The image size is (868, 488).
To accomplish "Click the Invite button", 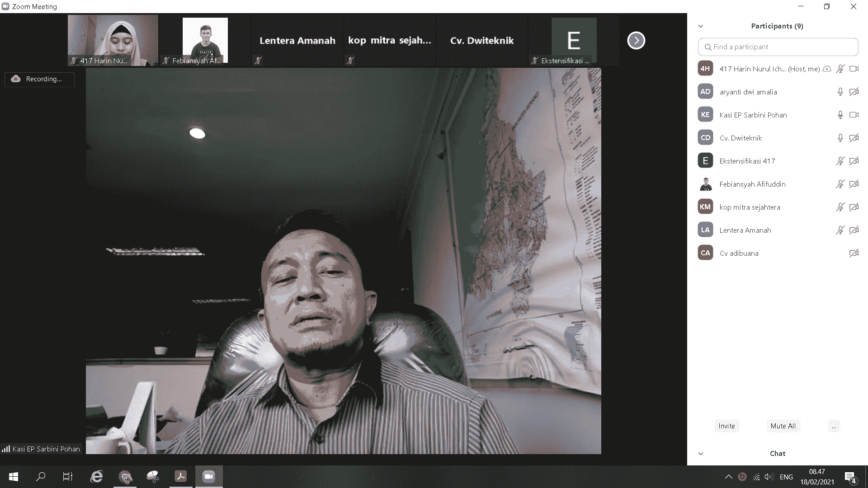I will [726, 426].
